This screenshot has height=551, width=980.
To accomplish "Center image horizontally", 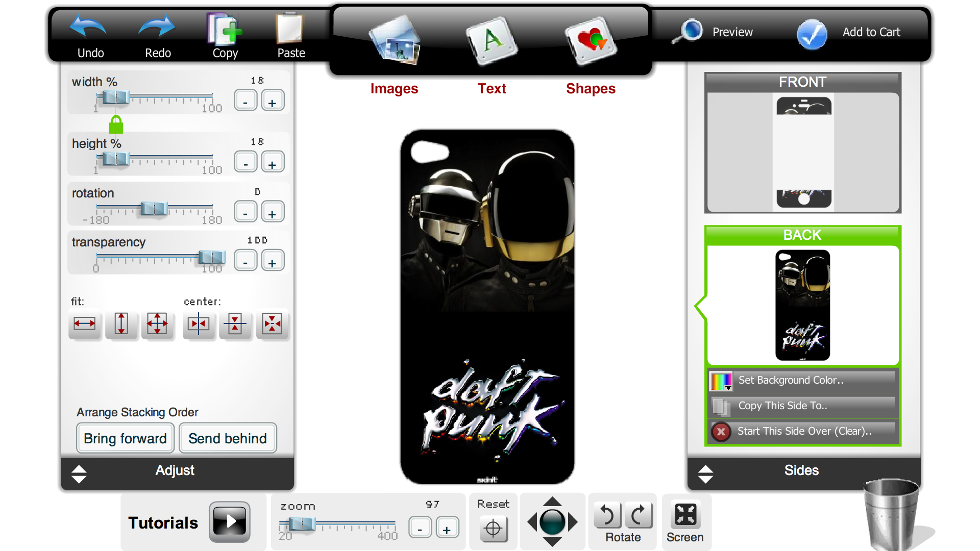I will click(199, 323).
